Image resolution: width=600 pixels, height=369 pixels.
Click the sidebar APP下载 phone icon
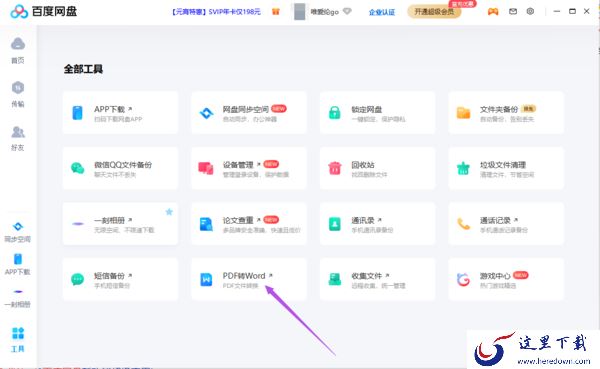click(18, 259)
